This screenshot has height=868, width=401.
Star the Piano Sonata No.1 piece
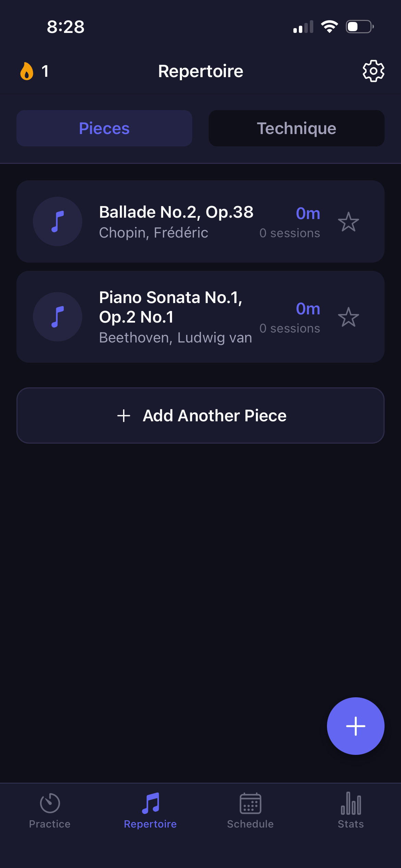pos(348,317)
